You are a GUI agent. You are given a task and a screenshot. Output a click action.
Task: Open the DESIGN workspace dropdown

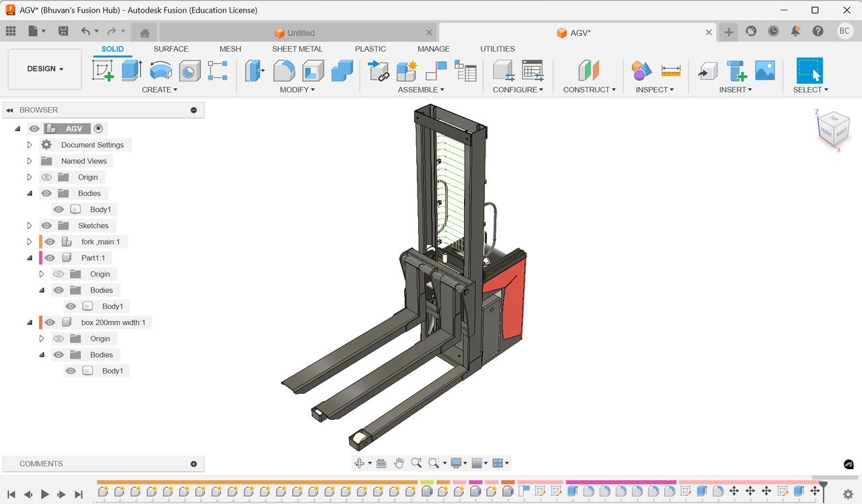[x=45, y=69]
